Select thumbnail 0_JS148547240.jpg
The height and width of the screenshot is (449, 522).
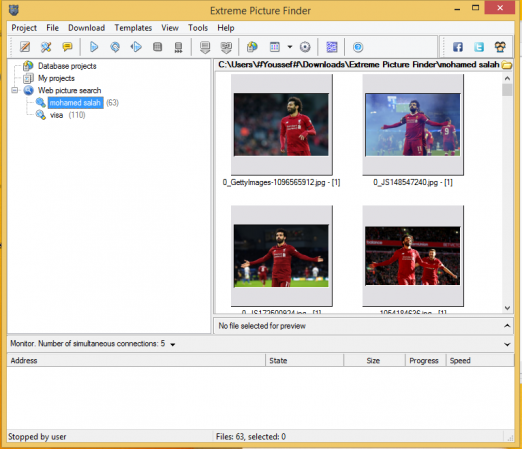(413, 125)
